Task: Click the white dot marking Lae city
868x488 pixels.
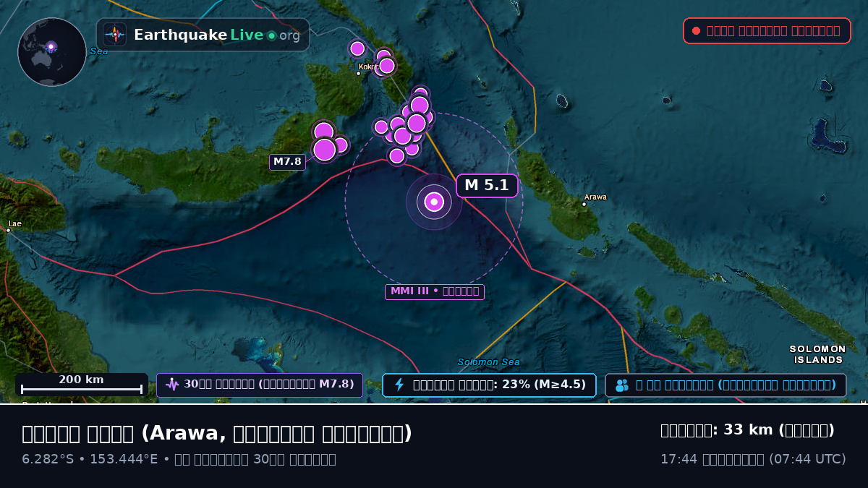Action: tap(8, 230)
